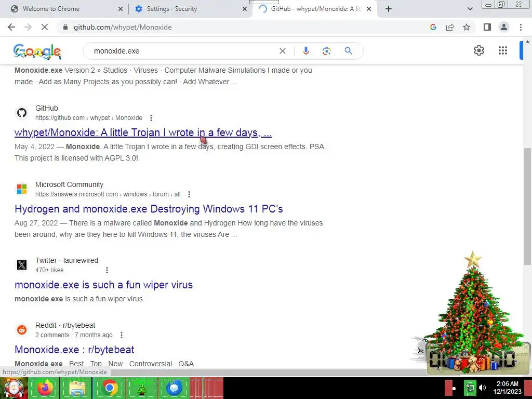Open Google quick settings gear
The width and height of the screenshot is (532, 399).
(478, 50)
